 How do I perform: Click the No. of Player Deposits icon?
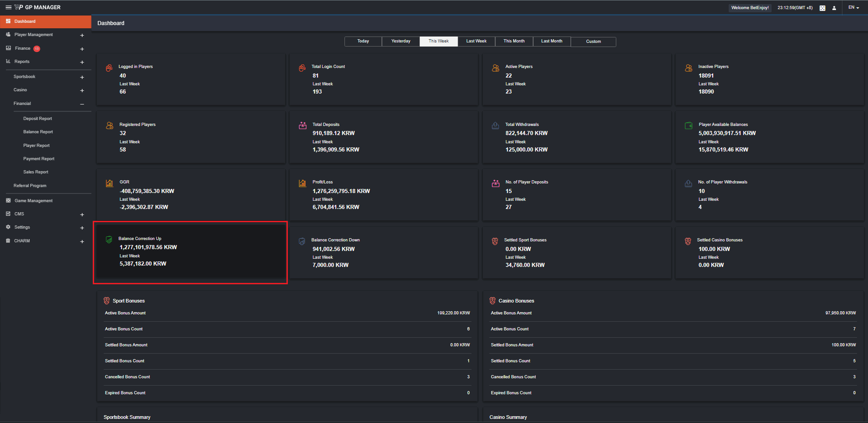coord(496,183)
